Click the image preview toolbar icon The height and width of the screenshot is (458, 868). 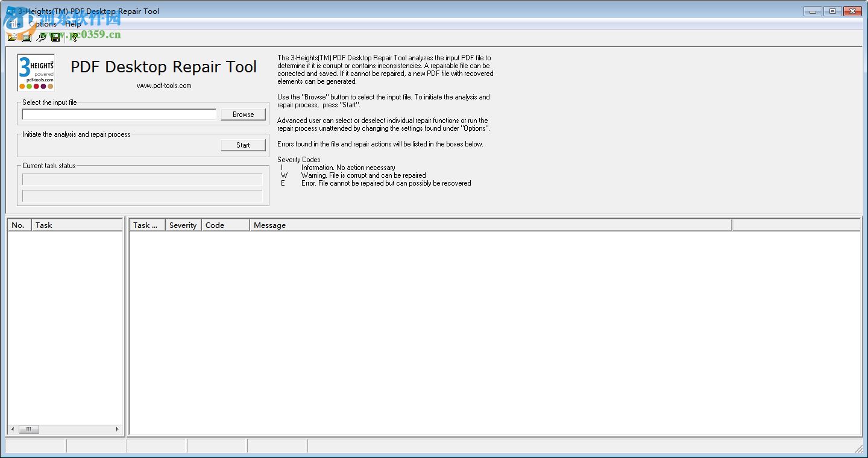pyautogui.click(x=27, y=37)
